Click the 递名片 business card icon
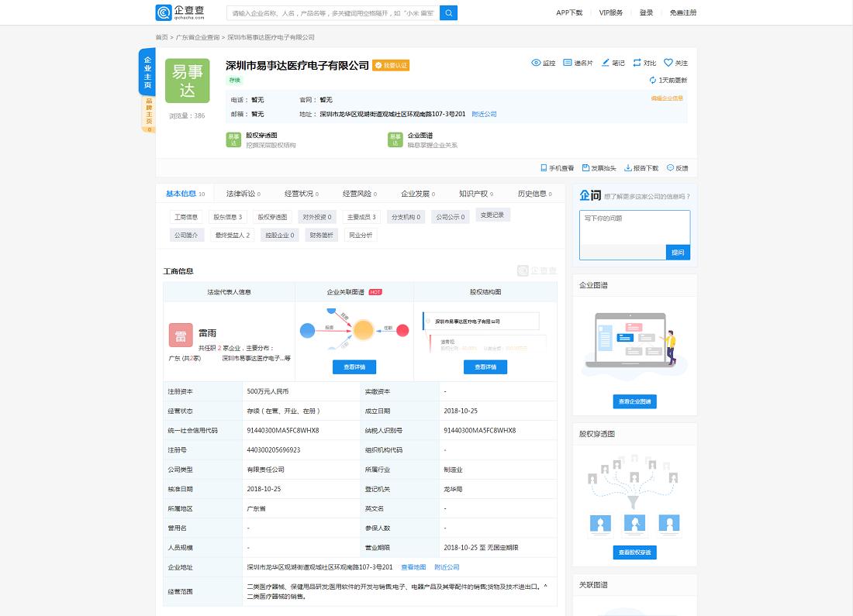Screen dimensions: 853x616 tap(567, 62)
